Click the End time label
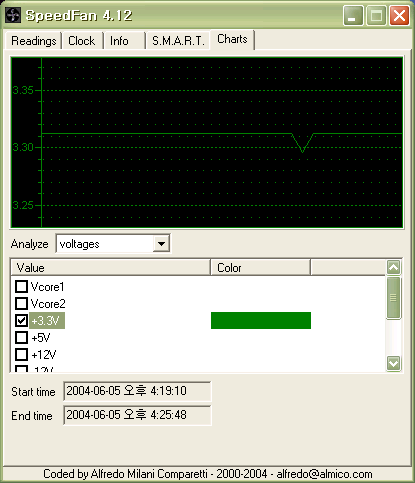Screen dimensions: 415x483 tap(32, 416)
